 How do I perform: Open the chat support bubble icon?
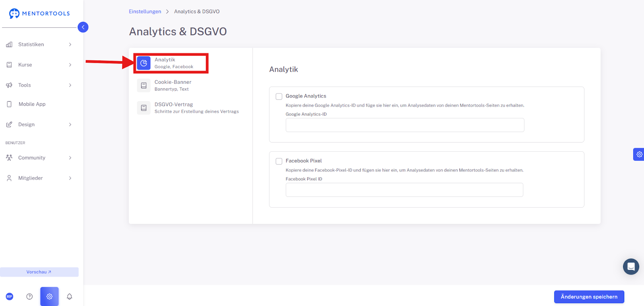(x=631, y=267)
